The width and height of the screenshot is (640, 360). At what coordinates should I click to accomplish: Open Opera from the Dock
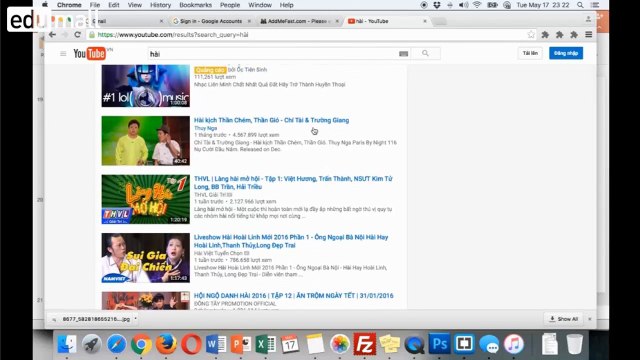[x=191, y=344]
